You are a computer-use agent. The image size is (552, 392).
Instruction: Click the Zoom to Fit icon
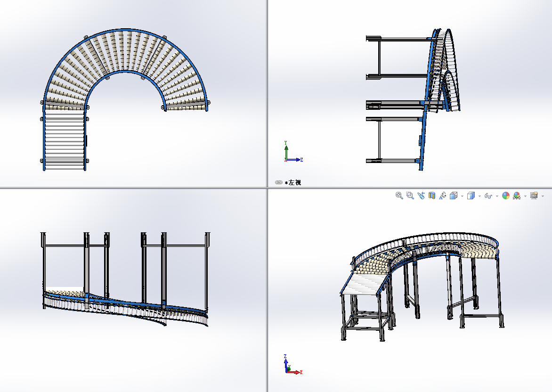399,196
